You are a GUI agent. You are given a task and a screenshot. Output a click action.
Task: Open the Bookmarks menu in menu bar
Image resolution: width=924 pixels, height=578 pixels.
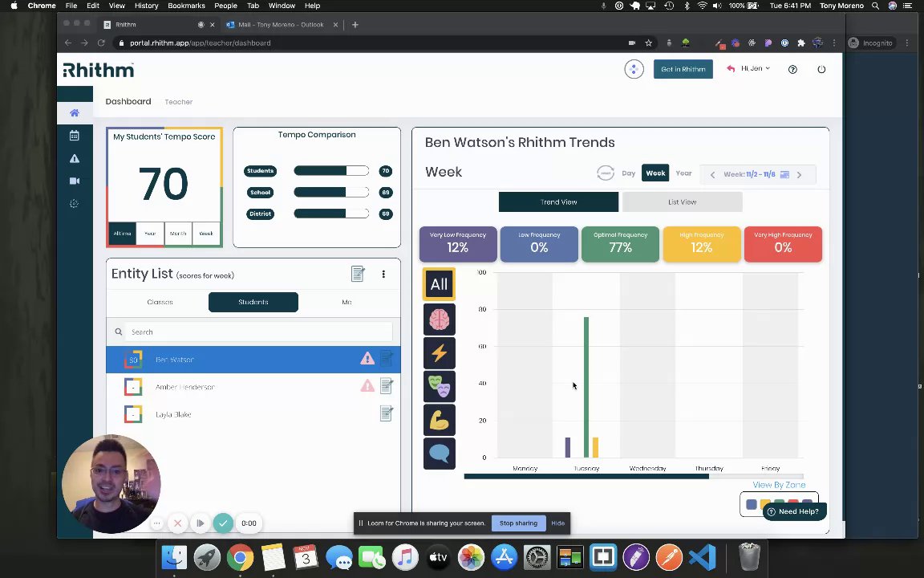[186, 6]
